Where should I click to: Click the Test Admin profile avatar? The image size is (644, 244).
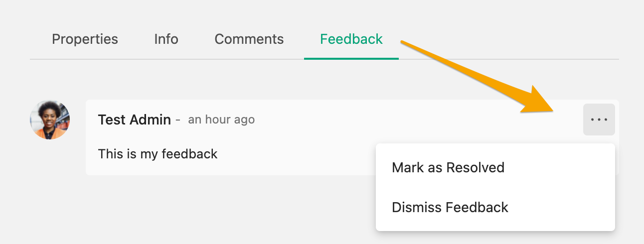(x=50, y=120)
